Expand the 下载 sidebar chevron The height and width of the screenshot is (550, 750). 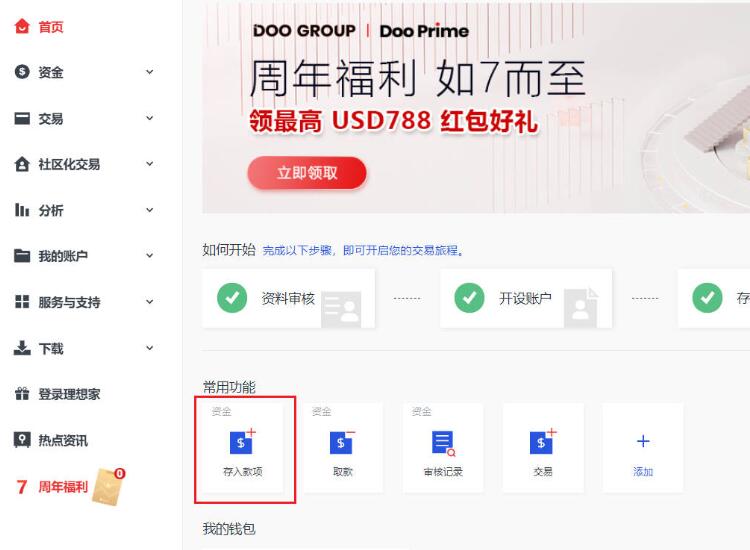click(x=150, y=348)
